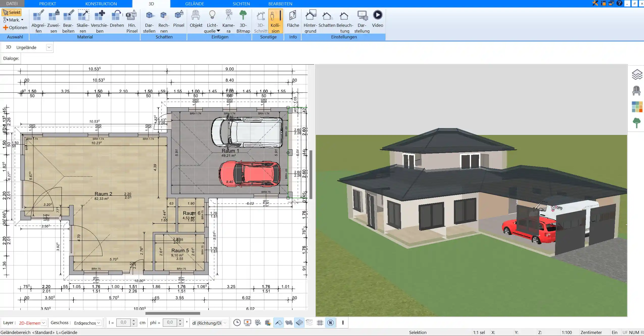The width and height of the screenshot is (644, 336).
Task: Increase the l length value stepper
Action: [x=134, y=321]
